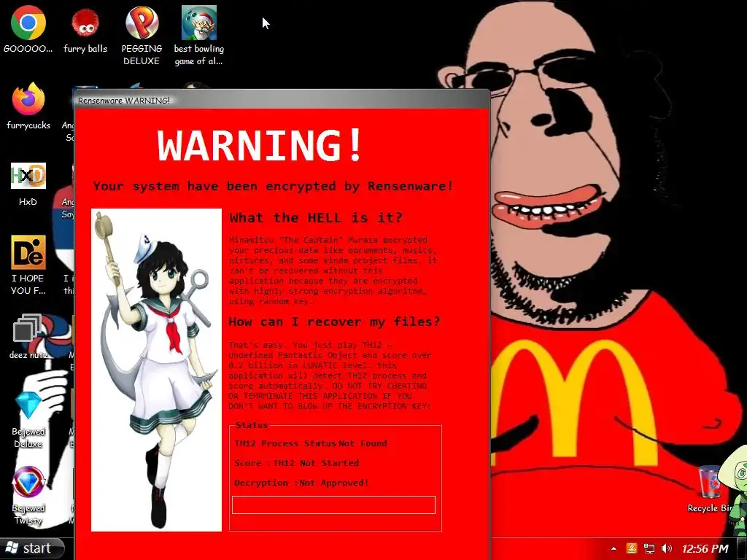This screenshot has height=560, width=747.
Task: Select the Firefox icon labeled furrycucks
Action: [28, 106]
